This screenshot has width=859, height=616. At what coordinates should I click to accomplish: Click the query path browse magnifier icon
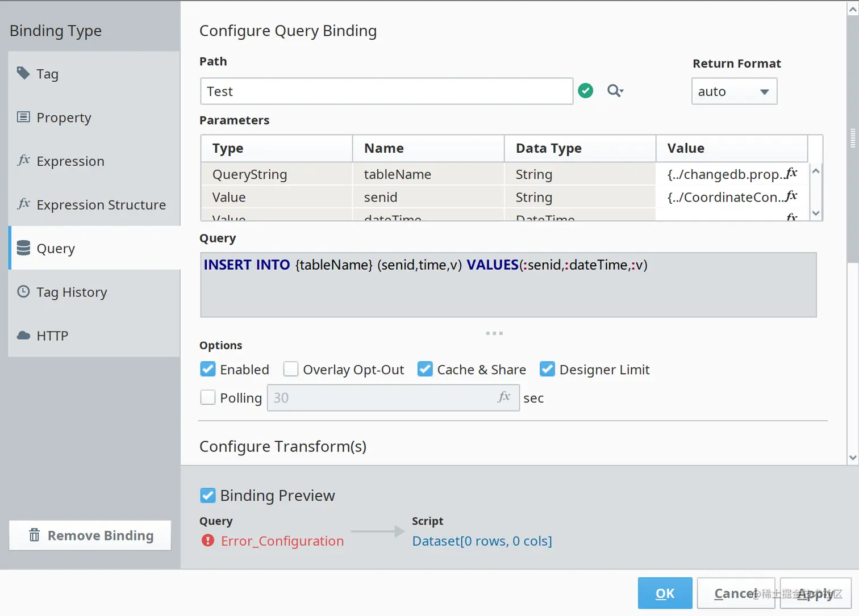(x=615, y=91)
